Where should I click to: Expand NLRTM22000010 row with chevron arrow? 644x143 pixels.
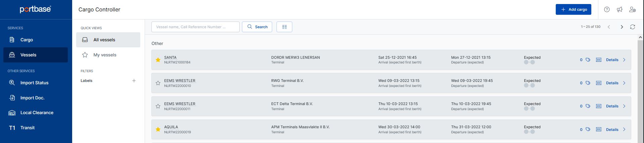pyautogui.click(x=624, y=83)
